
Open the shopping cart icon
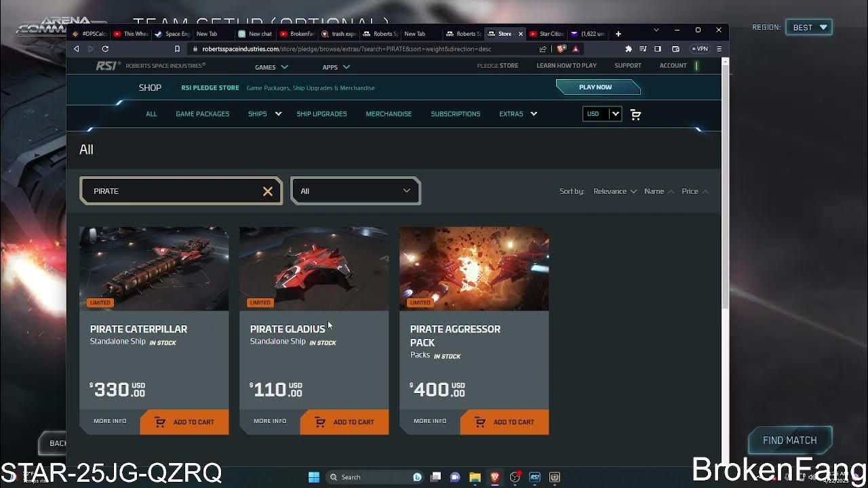tap(635, 115)
